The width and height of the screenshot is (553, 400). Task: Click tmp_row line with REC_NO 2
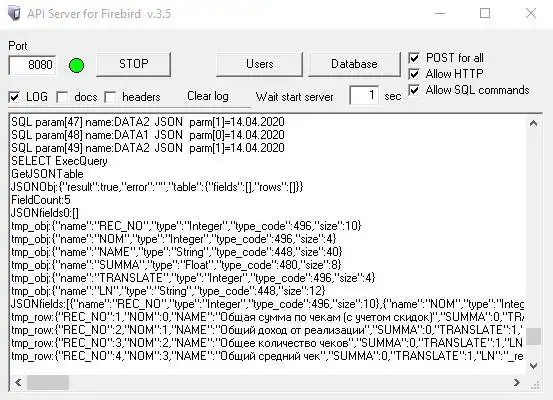267,330
